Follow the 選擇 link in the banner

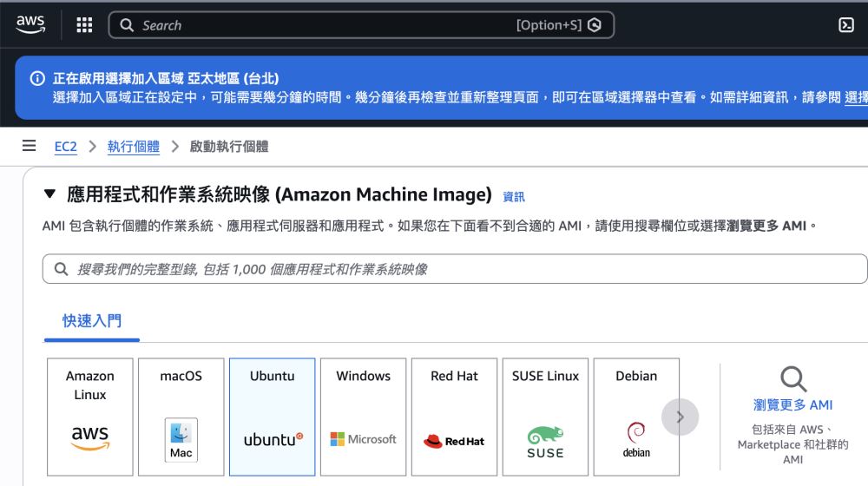coord(856,97)
